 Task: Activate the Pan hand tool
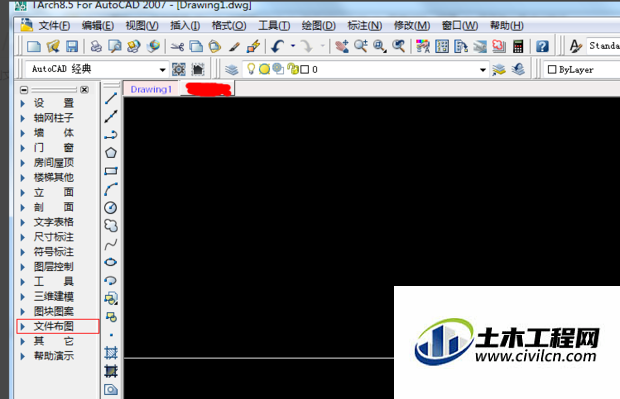(342, 46)
